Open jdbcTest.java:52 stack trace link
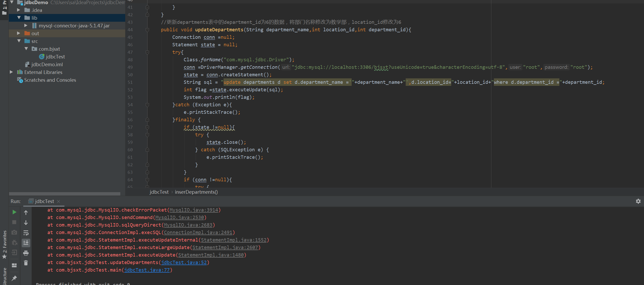Viewport: 644px width, 285px height. pos(184,262)
